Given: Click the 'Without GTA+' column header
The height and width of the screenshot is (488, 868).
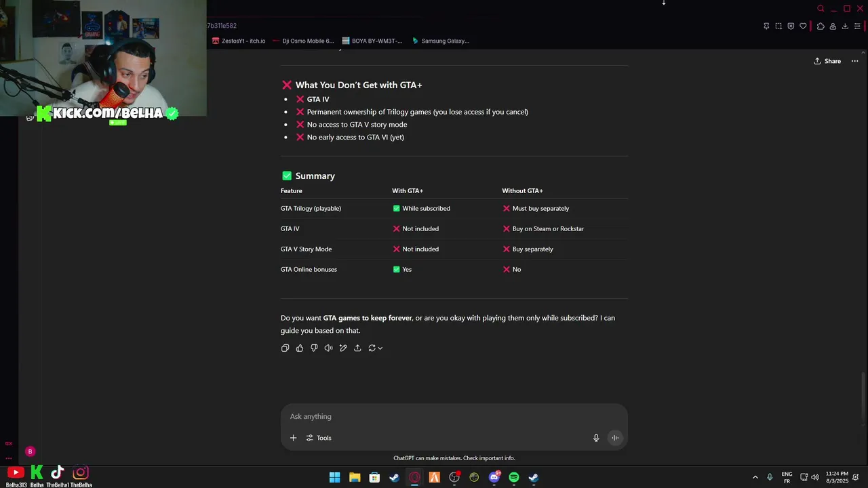Looking at the screenshot, I should tap(522, 190).
